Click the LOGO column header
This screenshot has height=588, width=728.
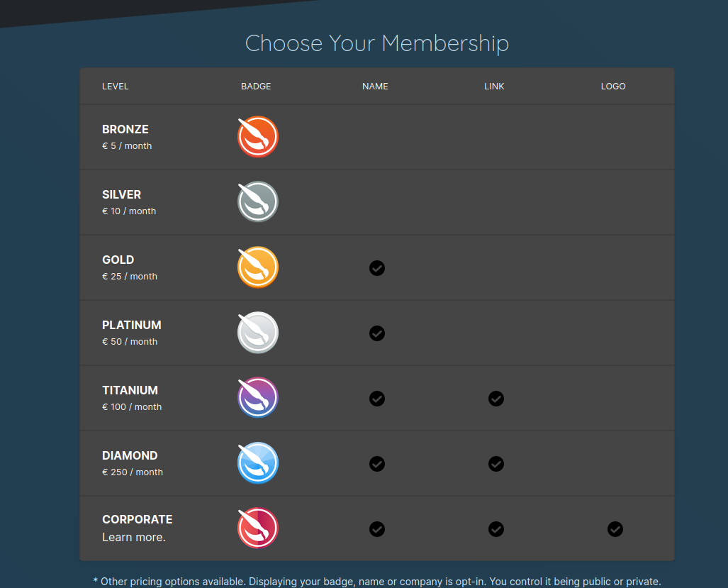click(x=613, y=87)
